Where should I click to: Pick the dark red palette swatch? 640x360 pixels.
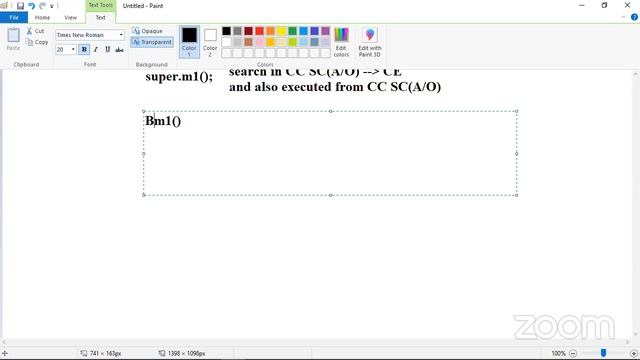pyautogui.click(x=249, y=31)
